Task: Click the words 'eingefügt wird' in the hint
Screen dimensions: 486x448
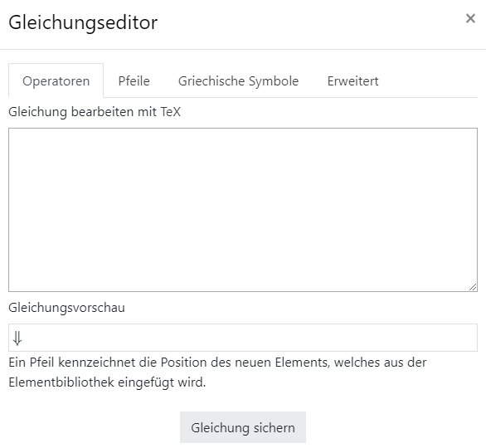Action: click(x=162, y=382)
